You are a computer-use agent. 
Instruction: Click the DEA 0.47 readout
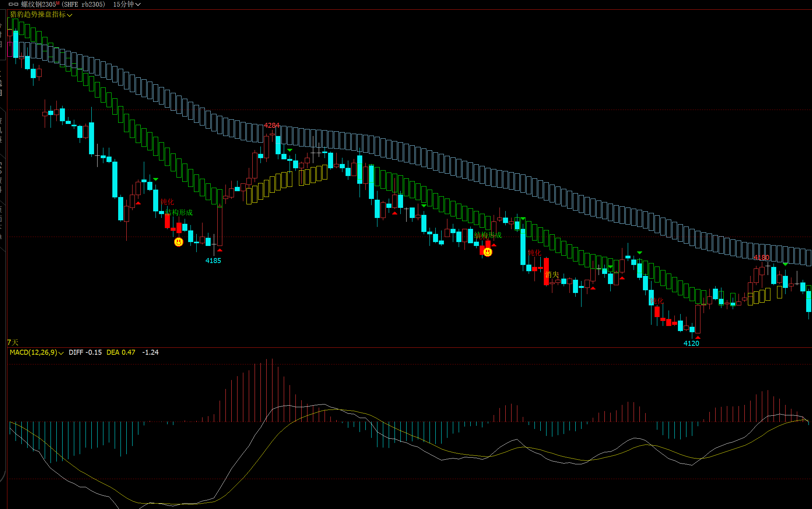(120, 352)
